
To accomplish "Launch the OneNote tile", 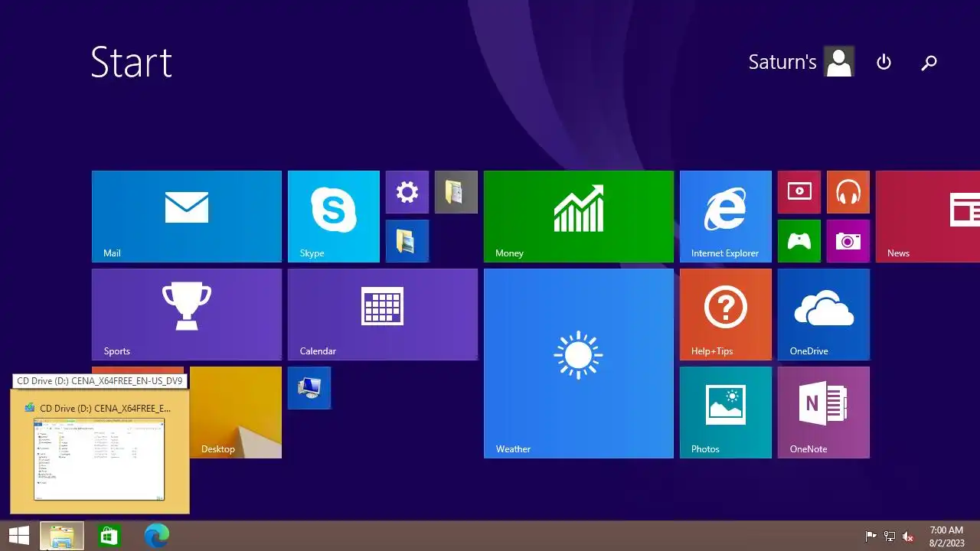I will (824, 412).
